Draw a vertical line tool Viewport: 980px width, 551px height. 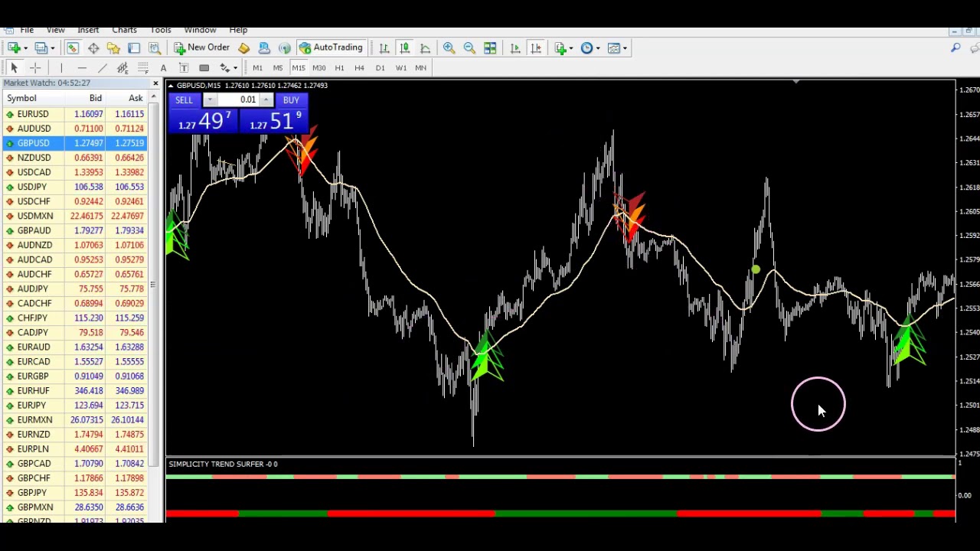[61, 68]
